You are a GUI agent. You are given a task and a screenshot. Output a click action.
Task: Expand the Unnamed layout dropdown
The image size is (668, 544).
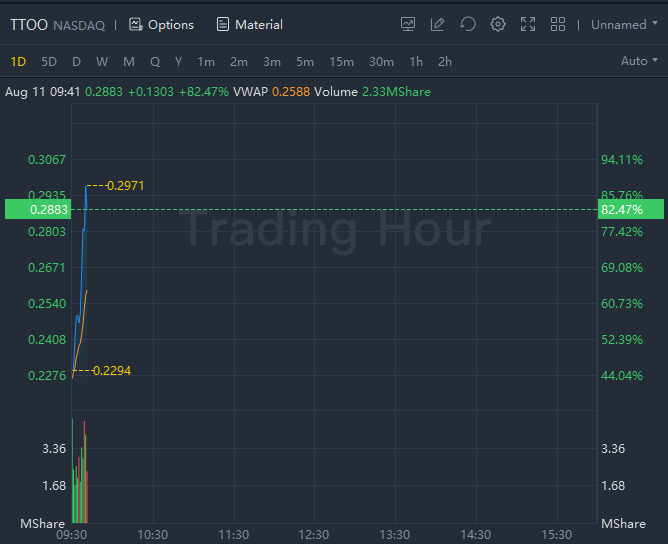click(624, 25)
